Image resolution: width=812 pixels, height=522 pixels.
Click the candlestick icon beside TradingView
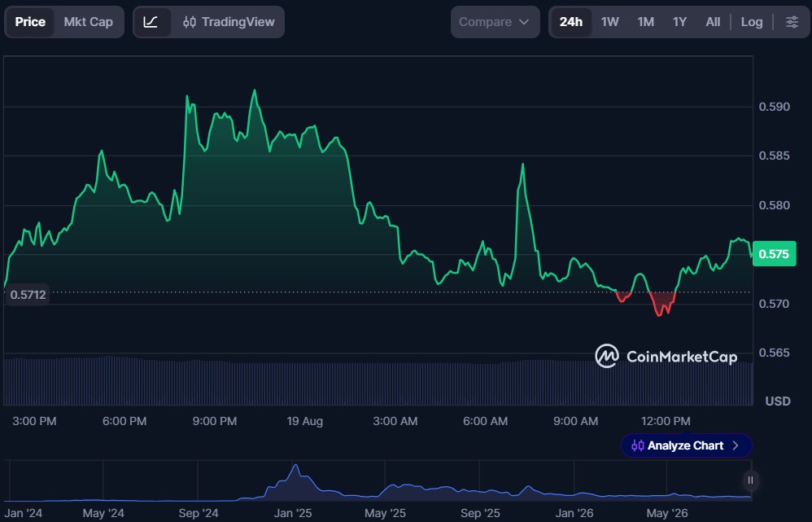(x=190, y=22)
